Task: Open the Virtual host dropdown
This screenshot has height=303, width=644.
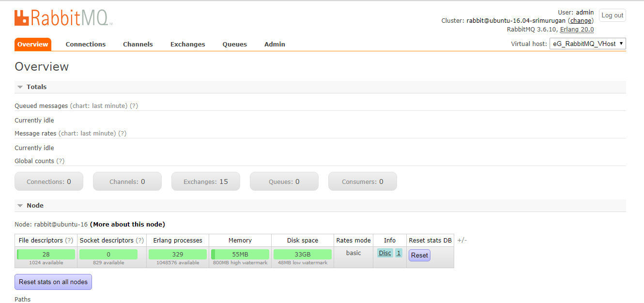Action: (x=588, y=44)
